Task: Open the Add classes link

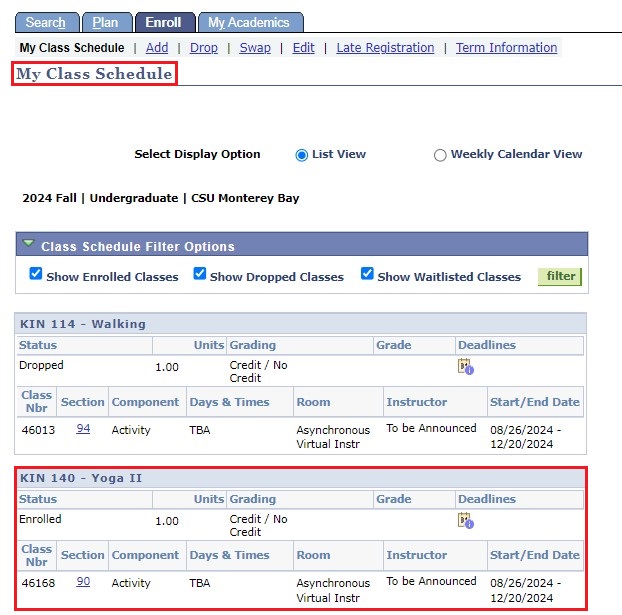Action: [x=156, y=48]
